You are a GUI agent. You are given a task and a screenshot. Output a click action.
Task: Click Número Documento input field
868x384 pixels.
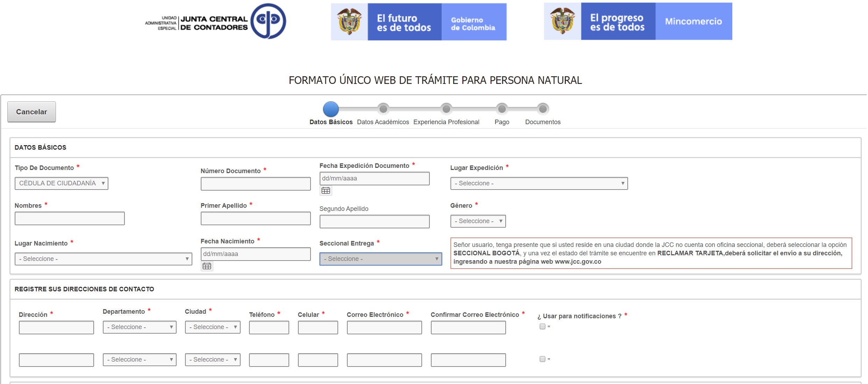(256, 184)
